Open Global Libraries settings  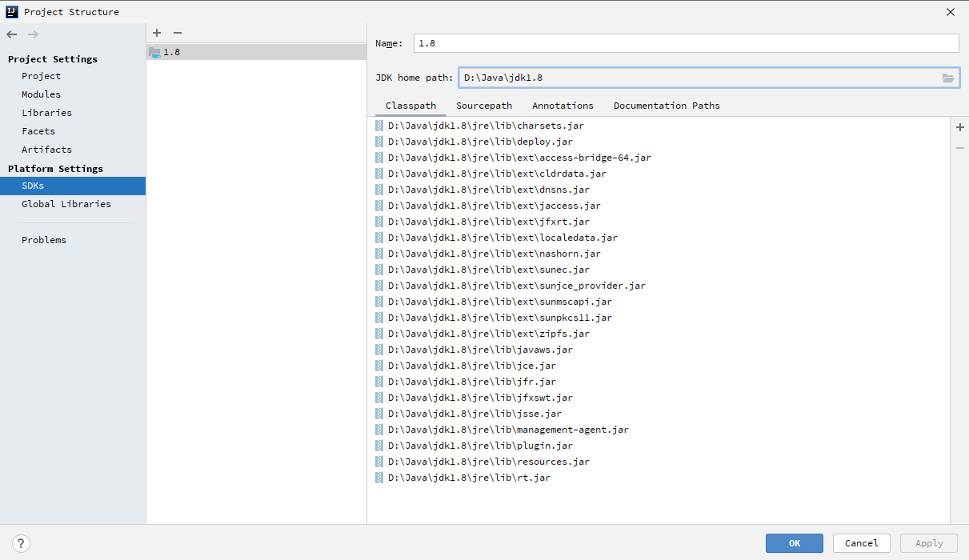click(x=66, y=204)
